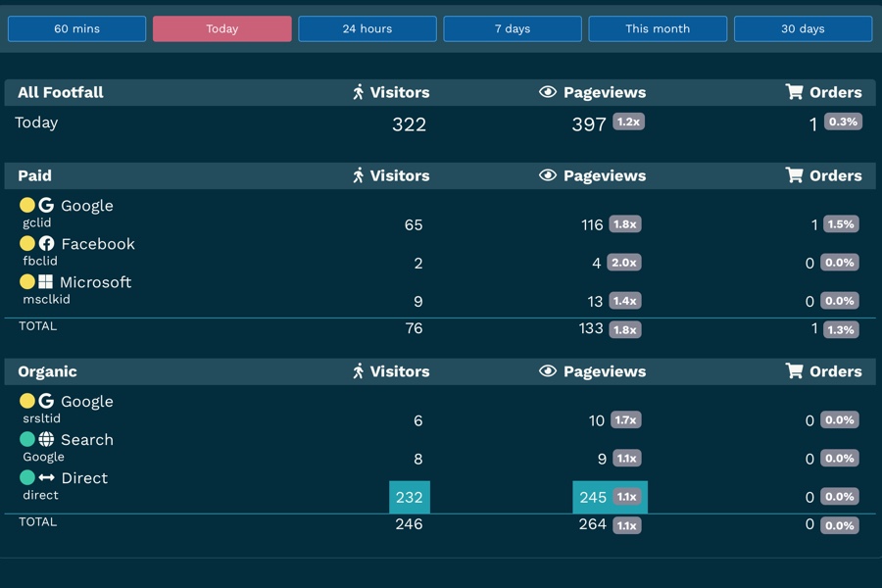Select the 60 mins time range
Image resolution: width=882 pixels, height=588 pixels.
[77, 28]
